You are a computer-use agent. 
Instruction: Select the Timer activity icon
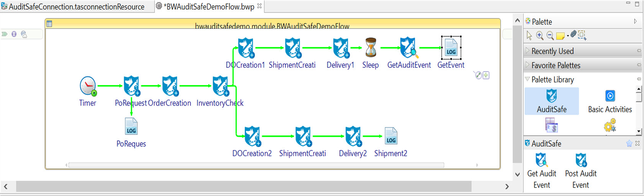pyautogui.click(x=88, y=86)
